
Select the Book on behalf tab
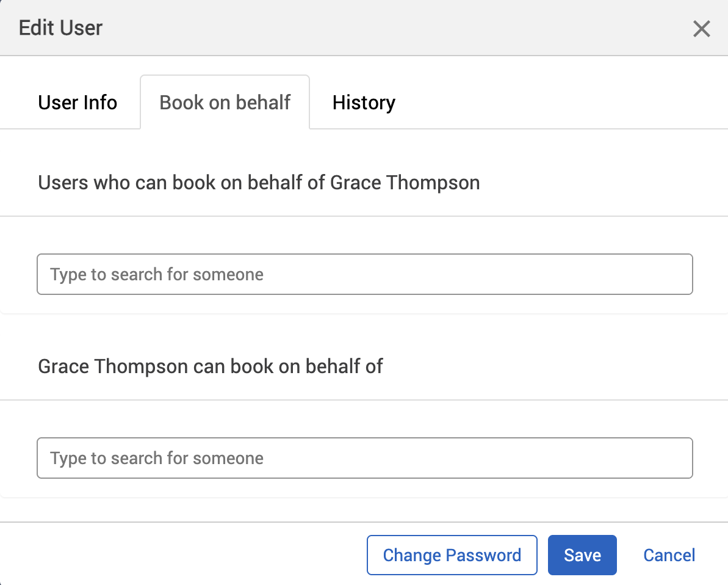[x=225, y=102]
